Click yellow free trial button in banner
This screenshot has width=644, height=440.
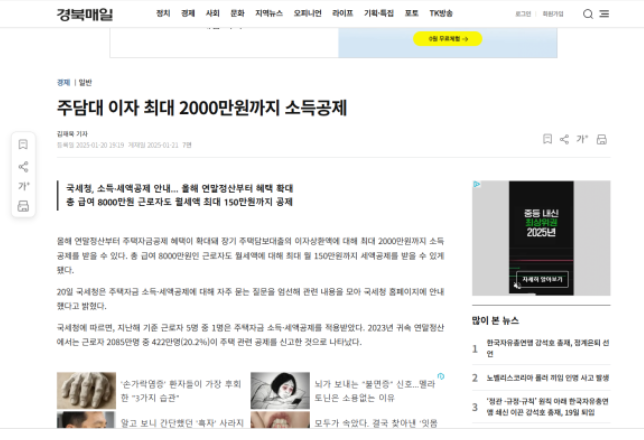point(448,39)
